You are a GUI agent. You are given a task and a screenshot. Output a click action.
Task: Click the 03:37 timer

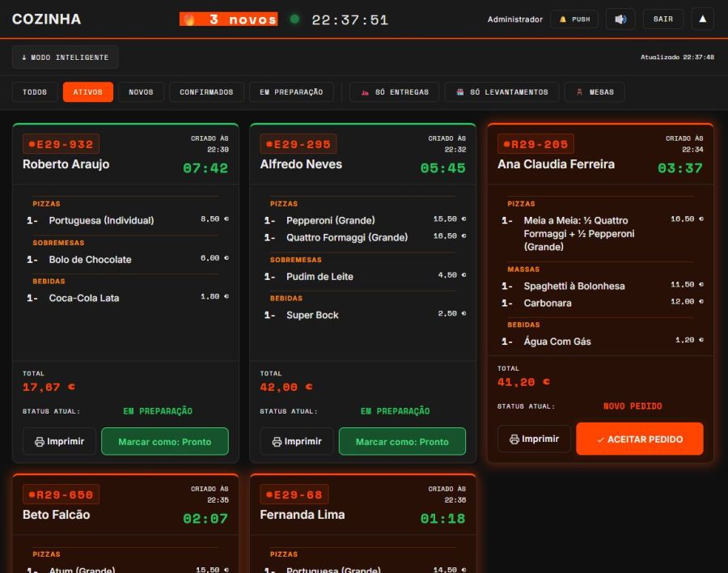point(680,168)
